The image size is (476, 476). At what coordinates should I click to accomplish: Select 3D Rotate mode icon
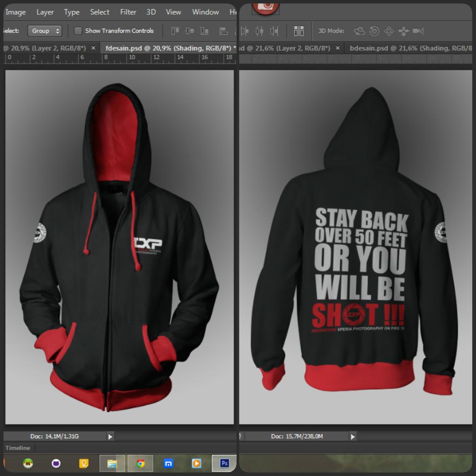359,31
